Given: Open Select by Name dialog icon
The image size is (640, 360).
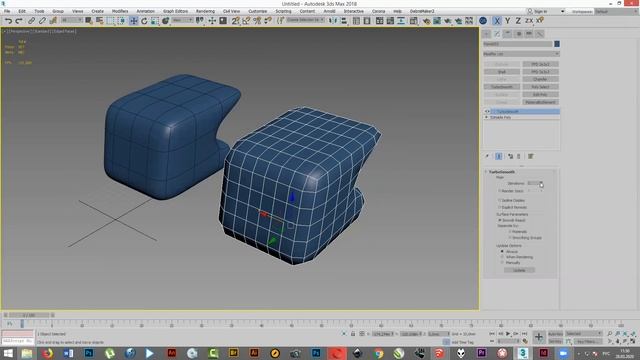Looking at the screenshot, I should click(x=99, y=21).
